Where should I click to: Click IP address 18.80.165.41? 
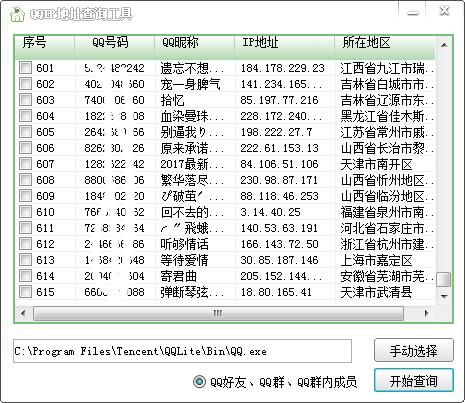click(276, 292)
